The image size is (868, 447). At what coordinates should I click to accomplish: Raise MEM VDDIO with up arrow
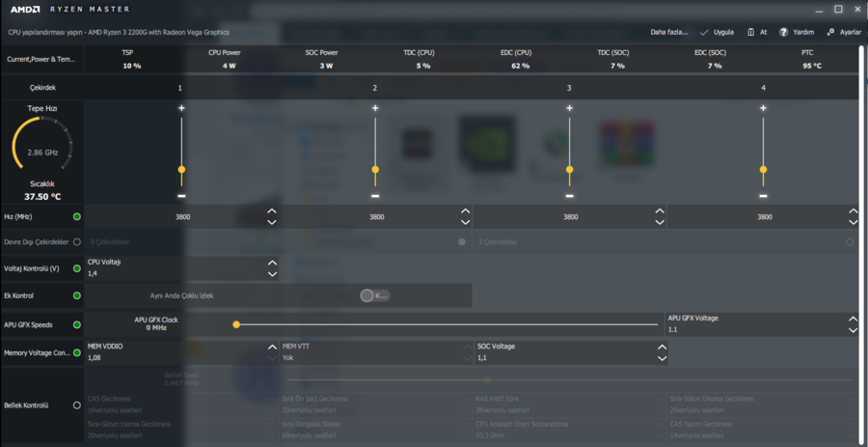(272, 348)
